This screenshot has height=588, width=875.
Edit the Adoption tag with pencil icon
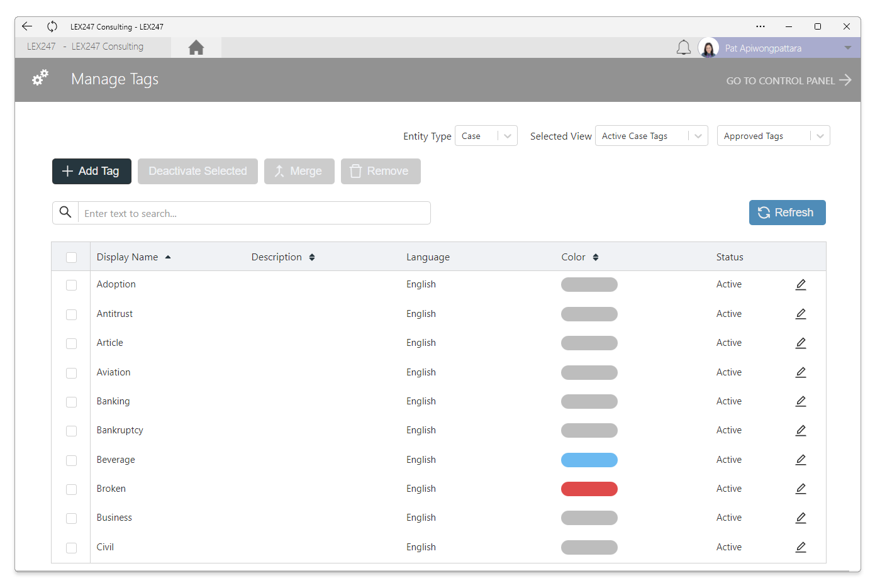coord(800,285)
